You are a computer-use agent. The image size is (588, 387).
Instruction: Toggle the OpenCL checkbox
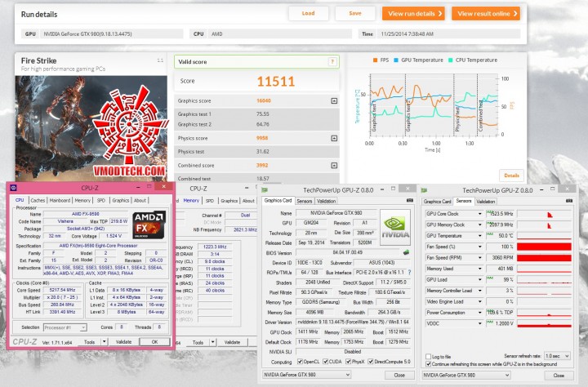300,362
